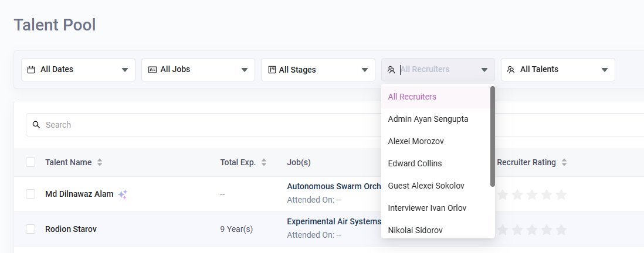Click the Talent Name column header
644x253 pixels.
click(x=68, y=162)
